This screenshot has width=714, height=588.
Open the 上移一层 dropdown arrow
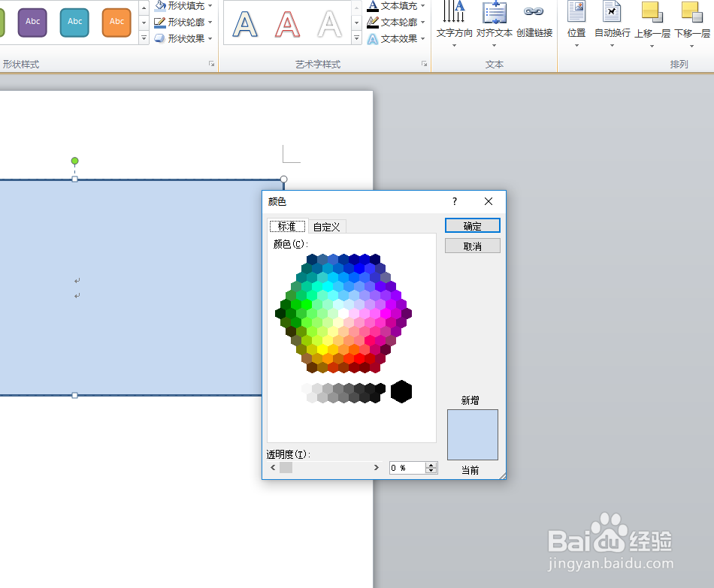point(652,46)
